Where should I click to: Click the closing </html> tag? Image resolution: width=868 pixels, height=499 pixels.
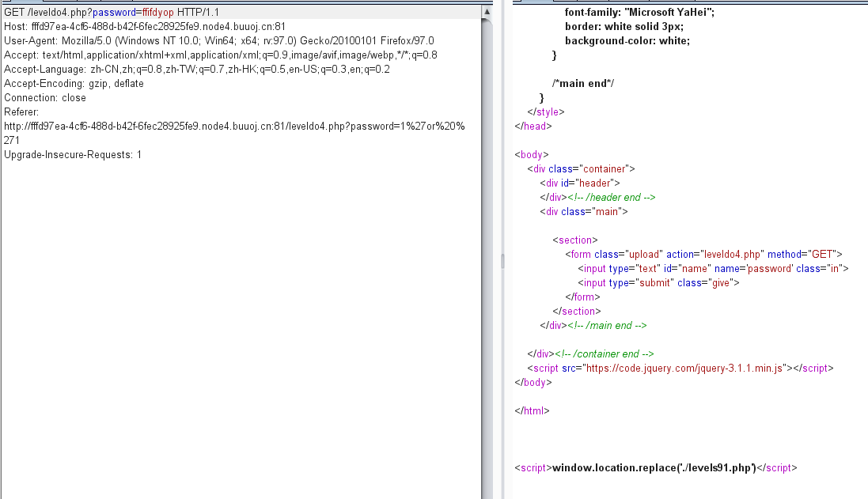(x=532, y=411)
